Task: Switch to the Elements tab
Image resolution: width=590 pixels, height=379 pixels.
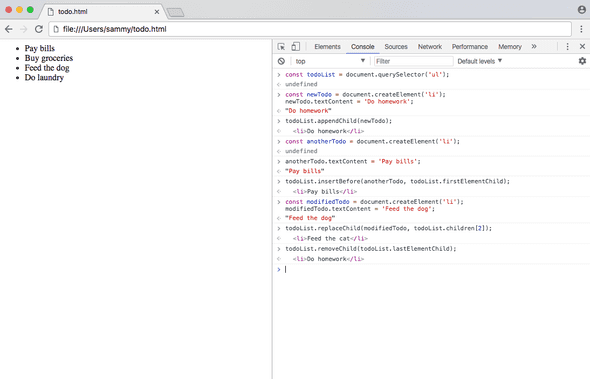Action: click(x=327, y=47)
